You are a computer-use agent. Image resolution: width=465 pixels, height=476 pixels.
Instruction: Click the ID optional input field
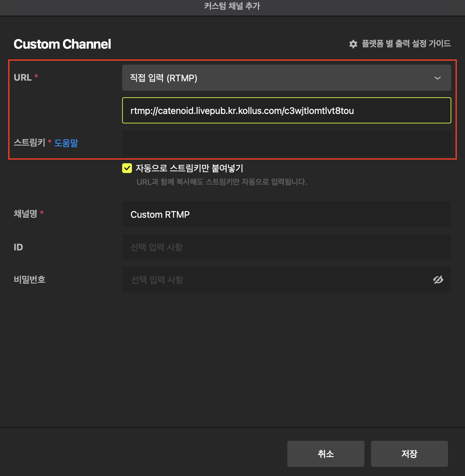click(x=286, y=247)
